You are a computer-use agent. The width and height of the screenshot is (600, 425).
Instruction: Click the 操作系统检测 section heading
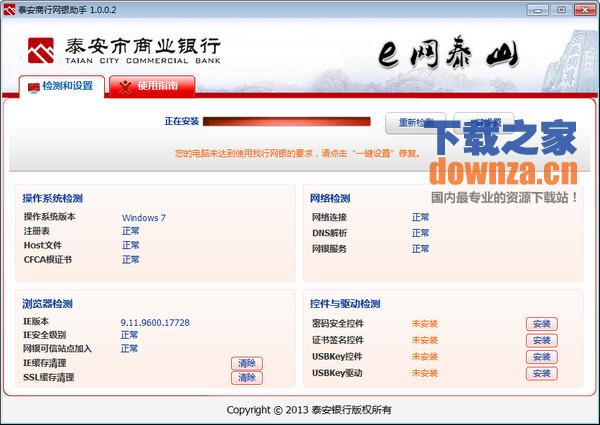click(x=52, y=198)
